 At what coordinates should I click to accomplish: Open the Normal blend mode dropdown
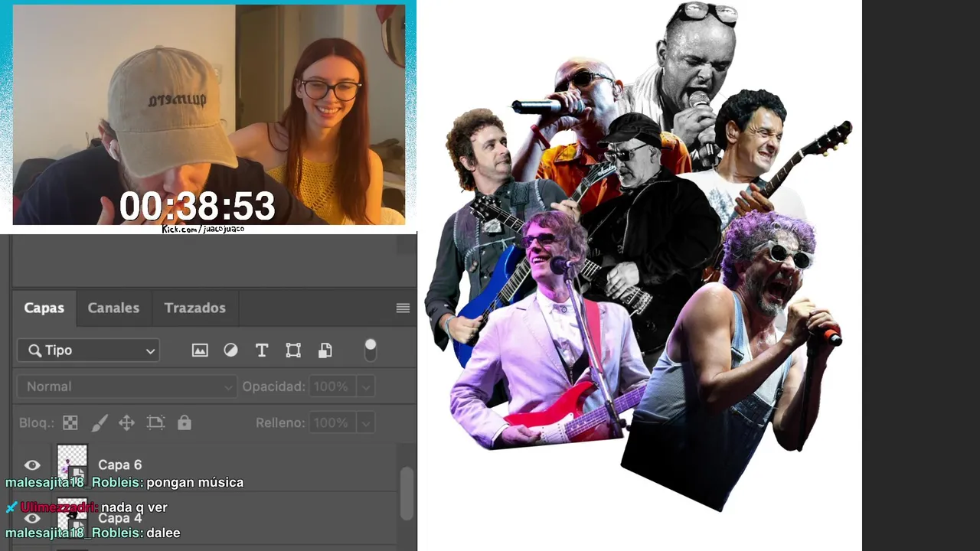[127, 386]
